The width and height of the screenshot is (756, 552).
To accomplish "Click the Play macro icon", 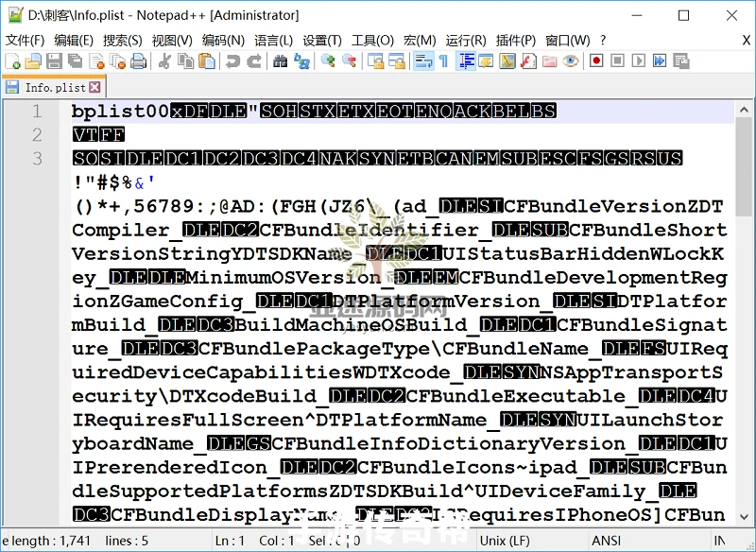I will 638,61.
